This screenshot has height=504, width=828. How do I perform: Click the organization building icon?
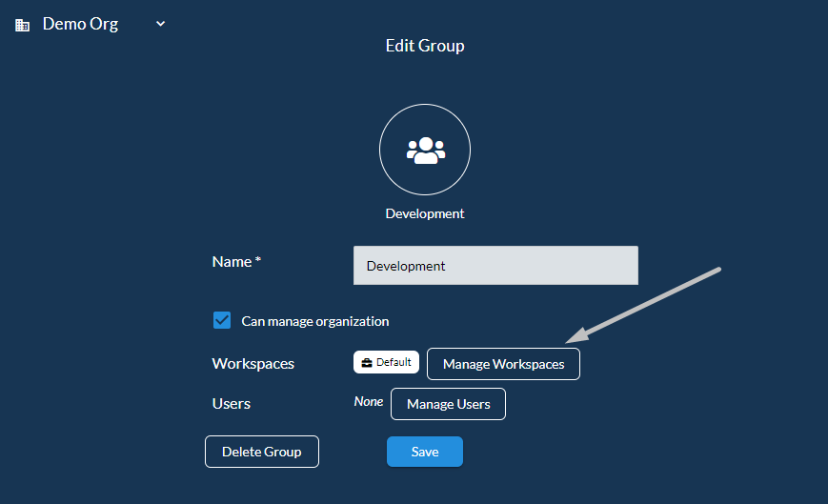coord(22,25)
